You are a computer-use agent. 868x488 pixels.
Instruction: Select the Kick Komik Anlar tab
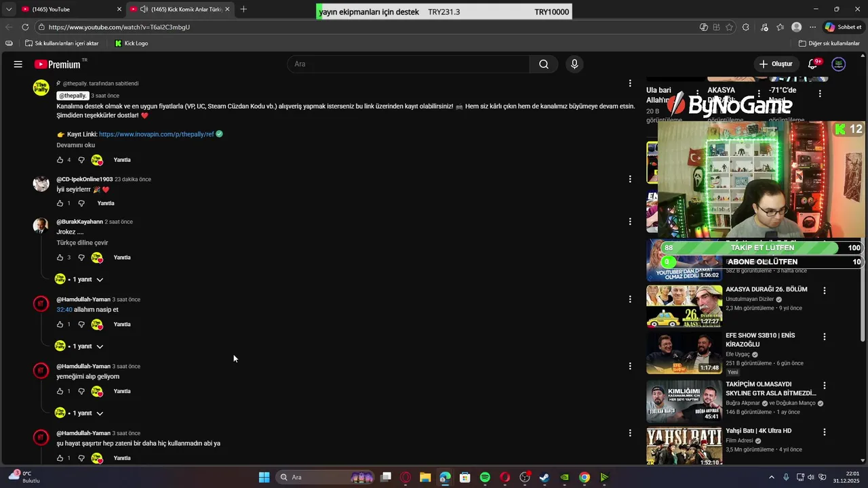point(180,9)
